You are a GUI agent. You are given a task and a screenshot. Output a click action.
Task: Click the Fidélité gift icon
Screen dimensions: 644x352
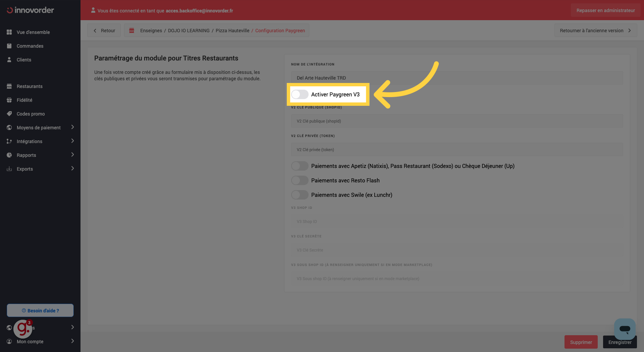coord(9,100)
